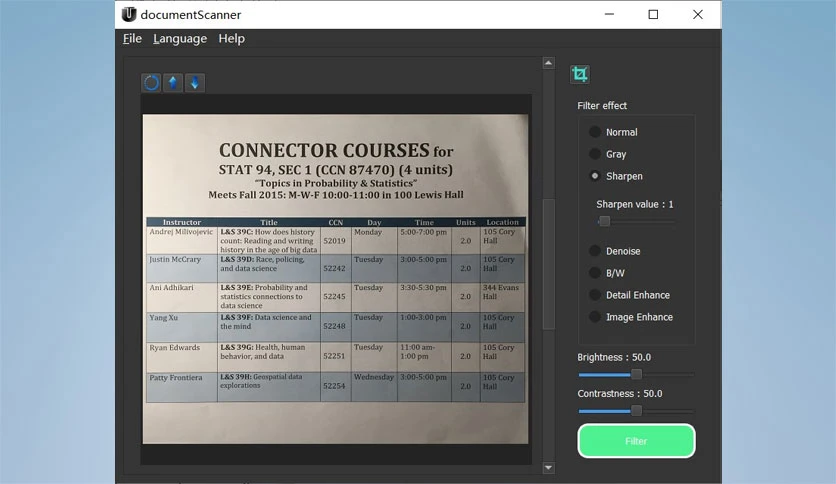Close the documentScanner window
Viewport: 836px width, 484px height.
(698, 14)
